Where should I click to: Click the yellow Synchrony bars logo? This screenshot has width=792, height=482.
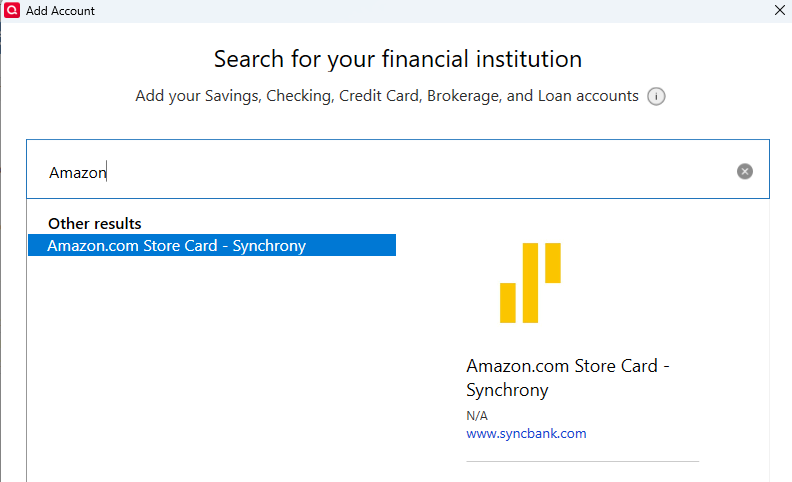coord(530,283)
